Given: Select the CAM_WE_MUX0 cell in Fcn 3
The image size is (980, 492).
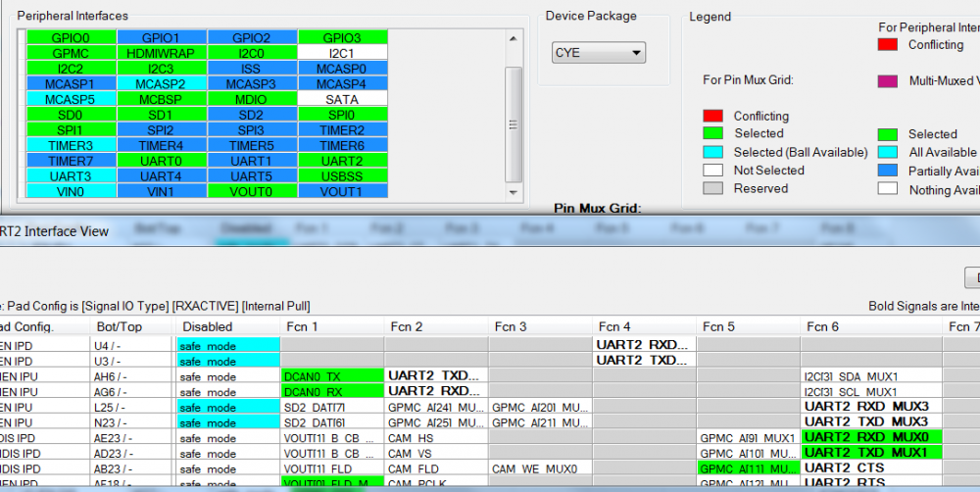Looking at the screenshot, I should (x=540, y=468).
